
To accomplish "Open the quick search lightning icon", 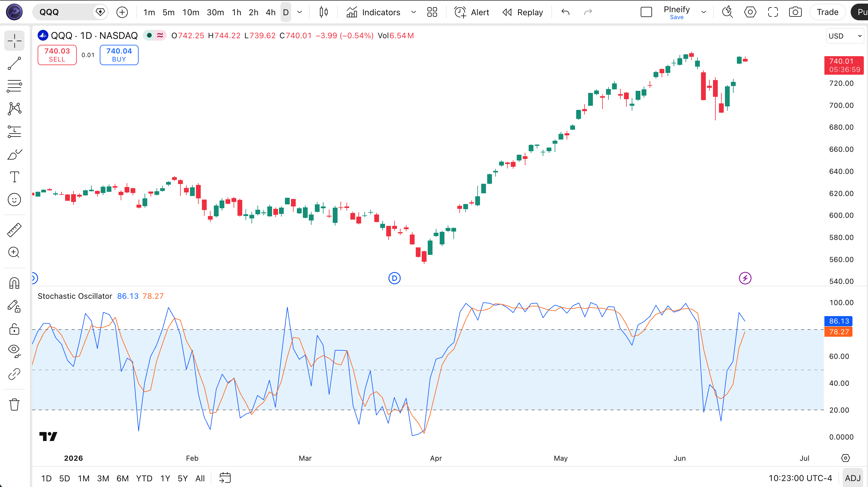I will pyautogui.click(x=727, y=12).
